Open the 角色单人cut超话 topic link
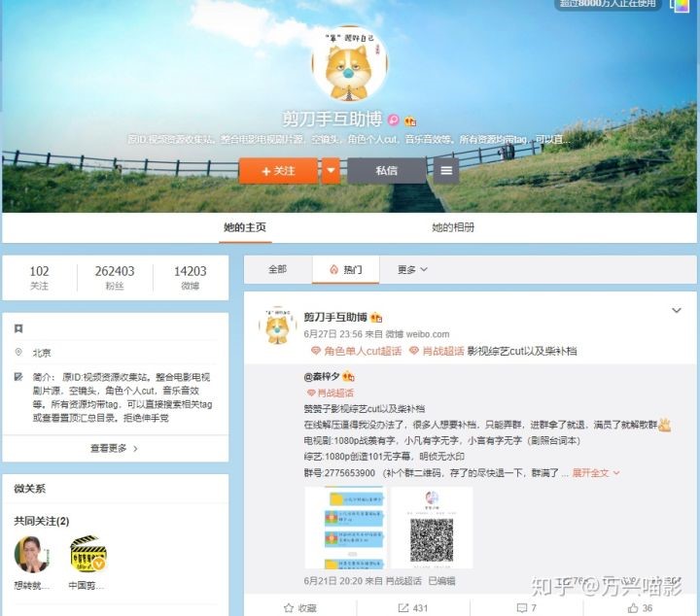 coord(363,351)
